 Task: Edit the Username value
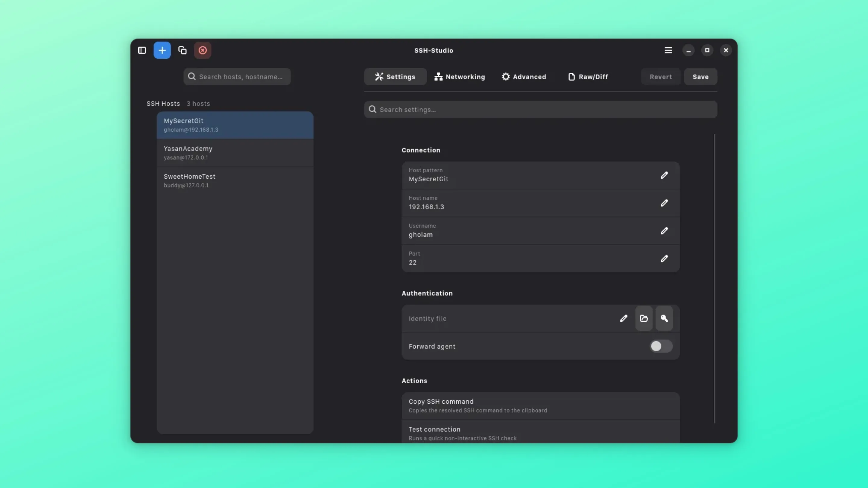tap(664, 231)
